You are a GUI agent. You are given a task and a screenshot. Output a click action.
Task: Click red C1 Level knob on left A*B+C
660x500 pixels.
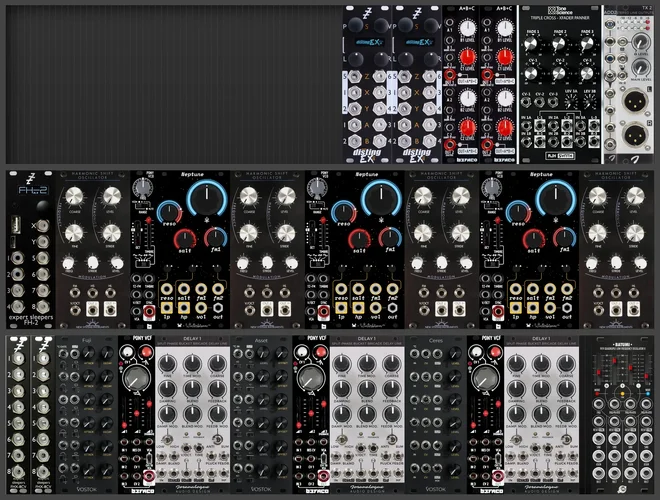pos(467,56)
